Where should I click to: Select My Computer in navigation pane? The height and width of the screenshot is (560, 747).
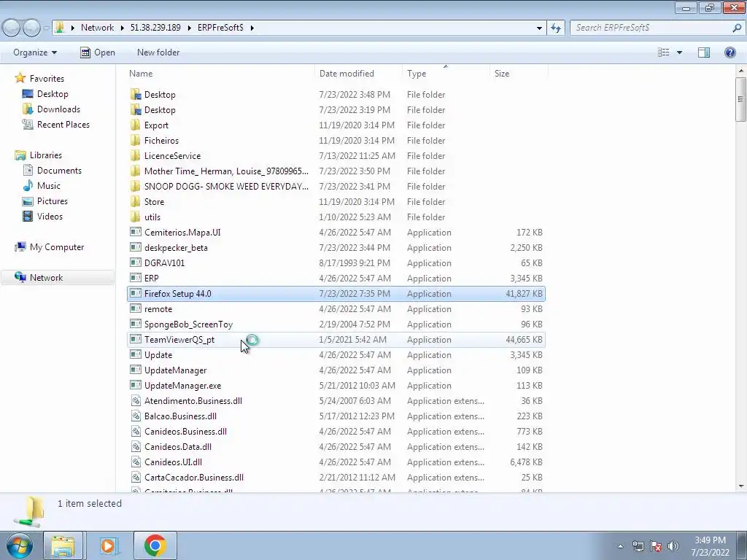click(57, 246)
